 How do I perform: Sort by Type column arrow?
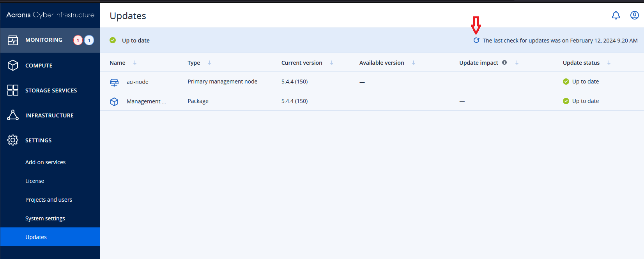(x=209, y=63)
